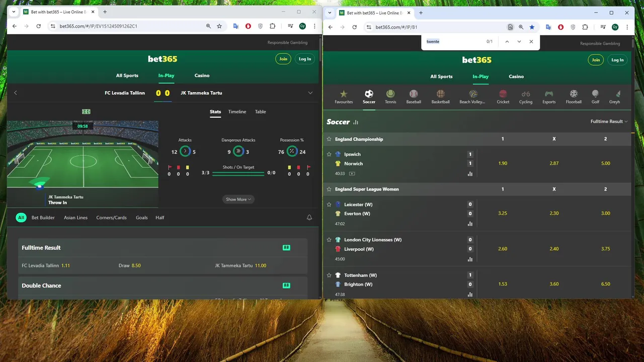Click pitch view icon above match animation
This screenshot has height=362, width=644.
tap(86, 112)
